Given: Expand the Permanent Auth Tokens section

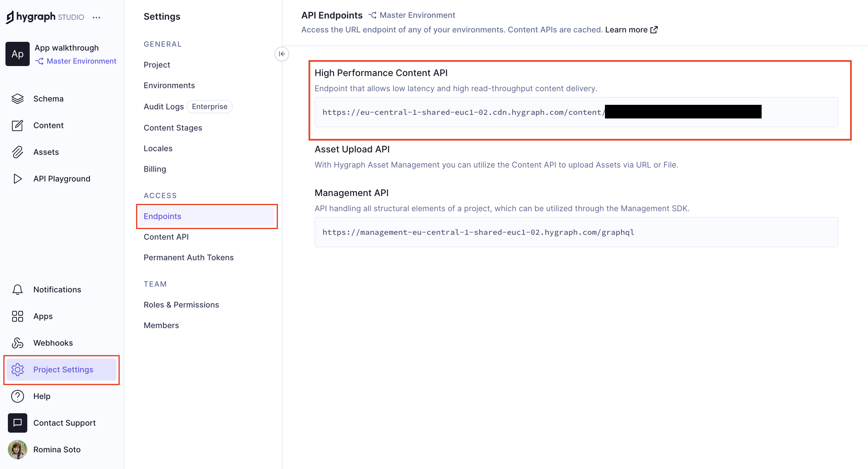Looking at the screenshot, I should click(189, 258).
